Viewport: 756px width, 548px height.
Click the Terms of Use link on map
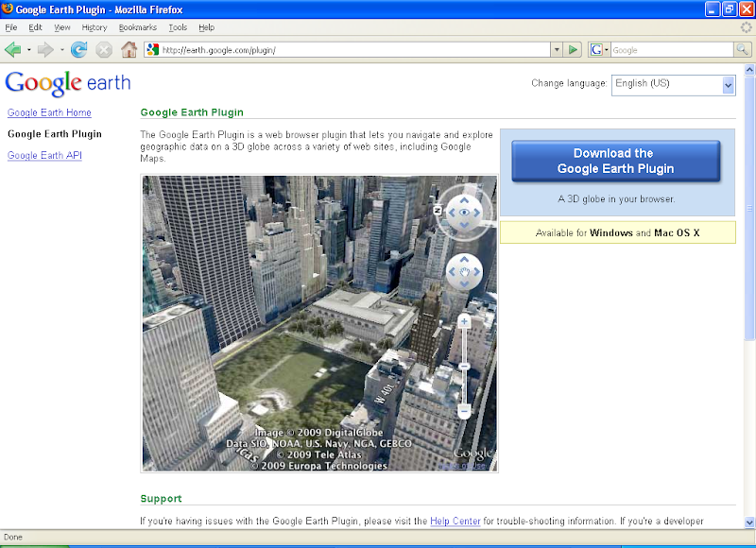(462, 466)
